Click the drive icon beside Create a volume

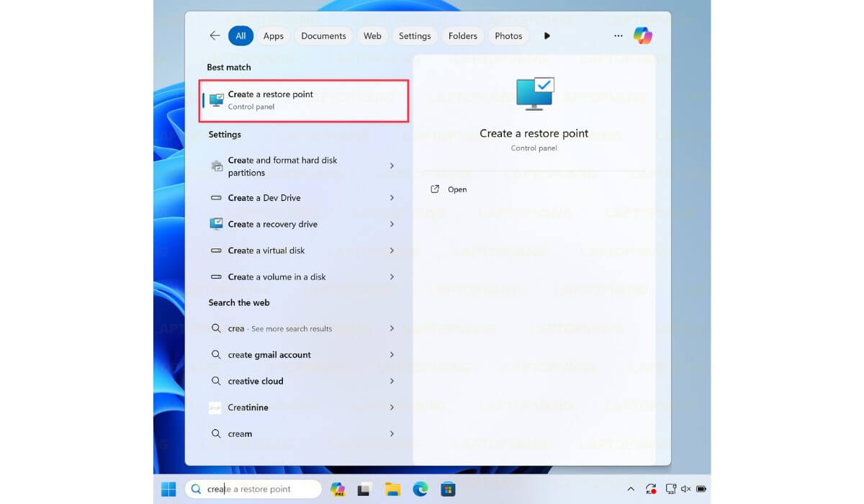216,276
